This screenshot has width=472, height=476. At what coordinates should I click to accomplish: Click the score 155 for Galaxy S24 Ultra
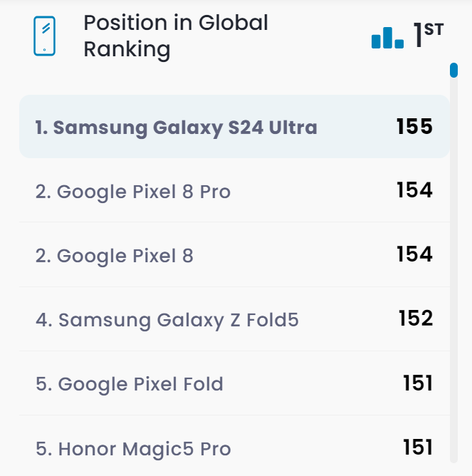(414, 127)
